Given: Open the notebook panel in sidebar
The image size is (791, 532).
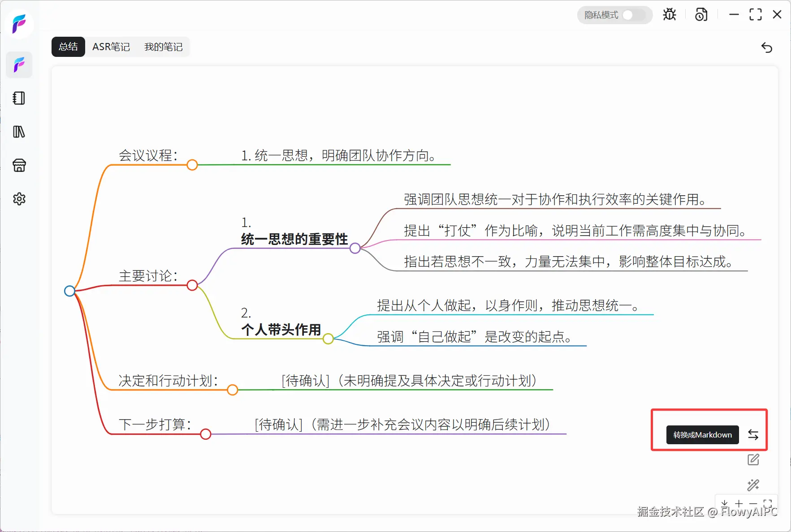Looking at the screenshot, I should coord(19,98).
